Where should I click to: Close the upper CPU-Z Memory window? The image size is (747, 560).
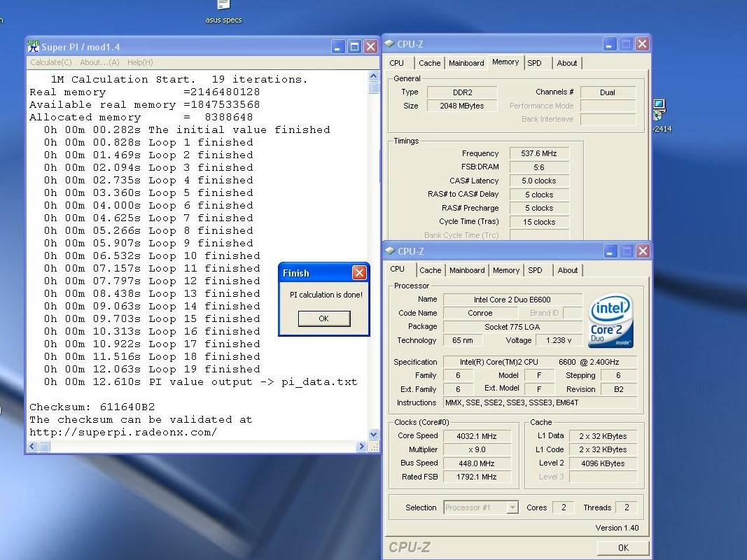(x=642, y=44)
